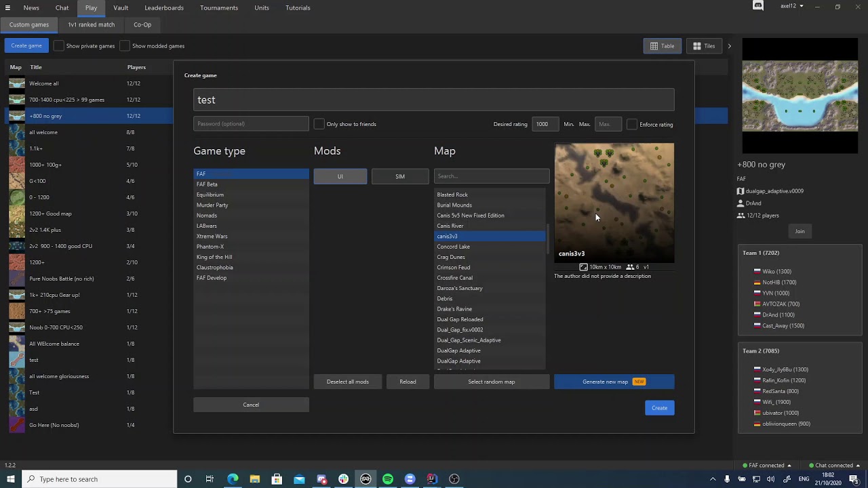Enable Only show to friends checkbox
Image resolution: width=868 pixels, height=488 pixels.
(x=319, y=124)
